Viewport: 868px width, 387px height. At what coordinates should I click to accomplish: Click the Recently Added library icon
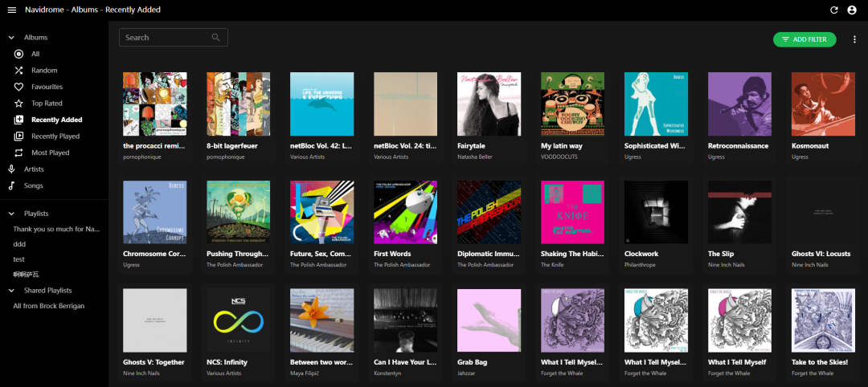coord(18,120)
